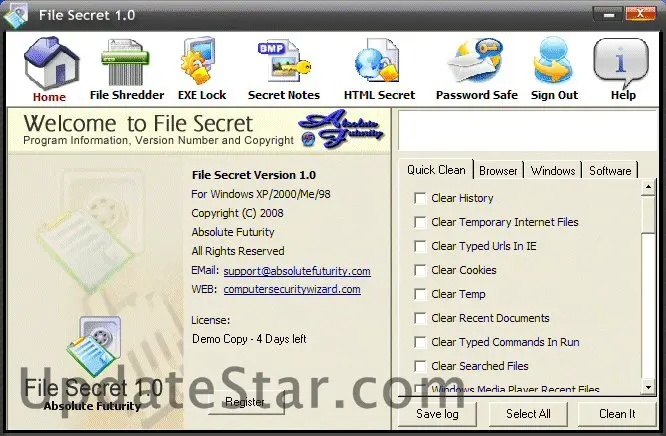The image size is (666, 436).
Task: Open the Software tab
Action: (x=610, y=171)
